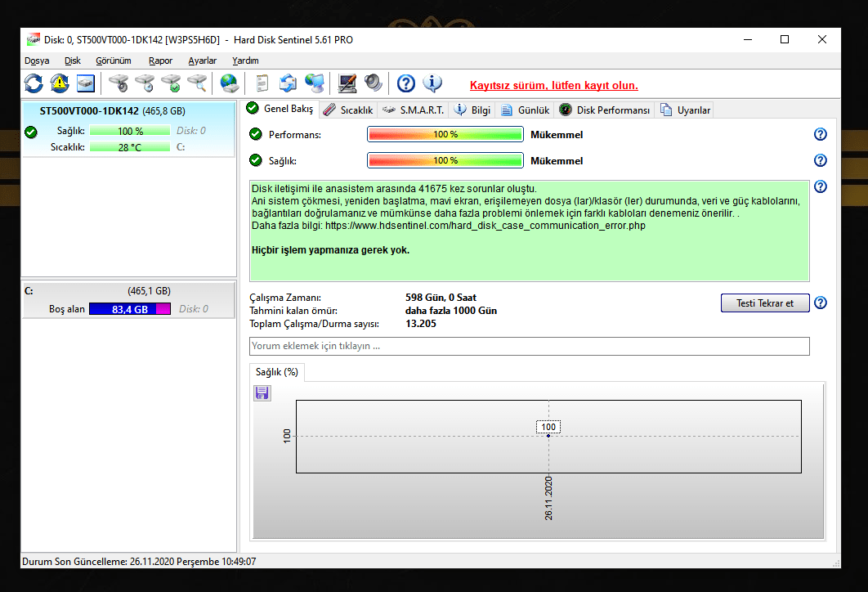Switch to the Uyarılar tab
868x592 pixels.
click(685, 110)
